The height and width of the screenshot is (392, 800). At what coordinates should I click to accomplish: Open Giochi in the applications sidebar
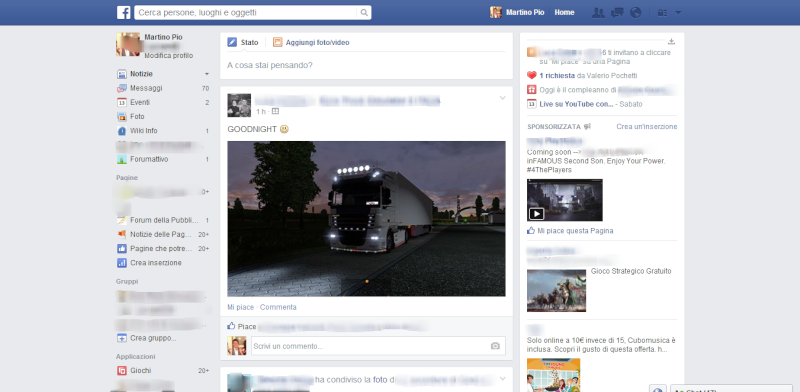(x=140, y=371)
